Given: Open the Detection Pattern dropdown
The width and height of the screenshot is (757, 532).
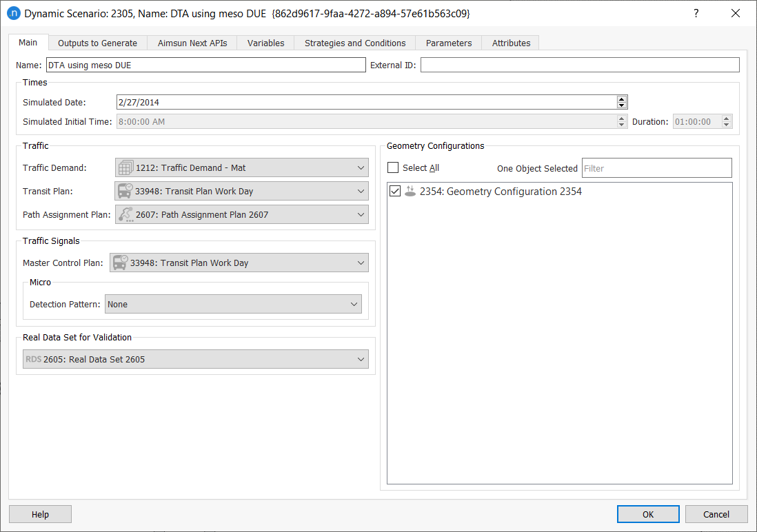Looking at the screenshot, I should 354,304.
